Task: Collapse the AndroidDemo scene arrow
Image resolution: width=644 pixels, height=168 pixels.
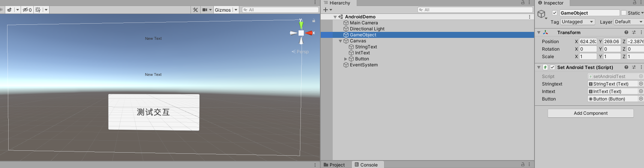Action: point(335,17)
